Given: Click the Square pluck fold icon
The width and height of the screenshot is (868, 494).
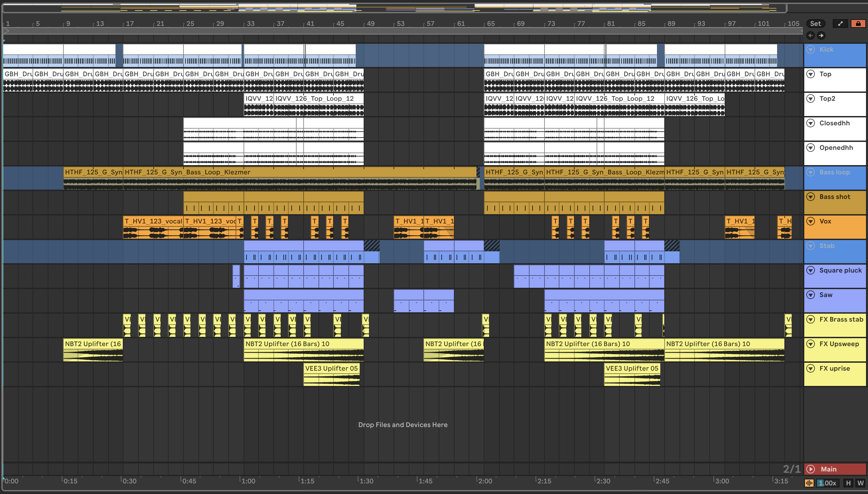Looking at the screenshot, I should (x=811, y=271).
